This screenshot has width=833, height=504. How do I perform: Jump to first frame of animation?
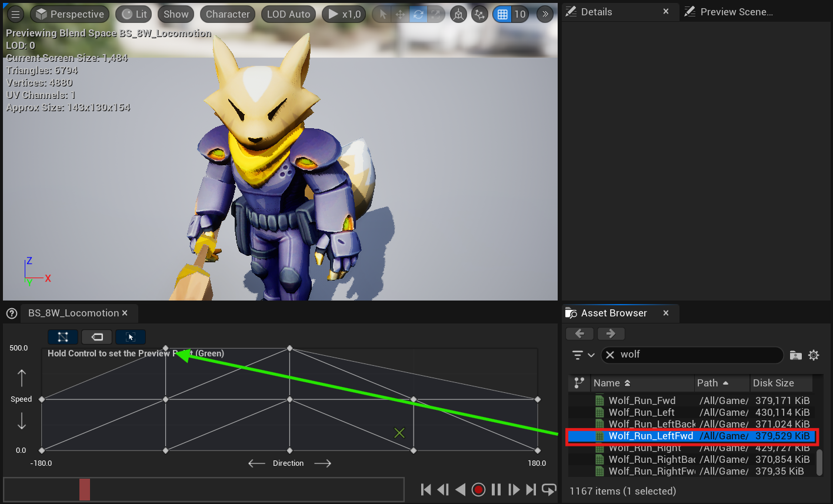427,489
